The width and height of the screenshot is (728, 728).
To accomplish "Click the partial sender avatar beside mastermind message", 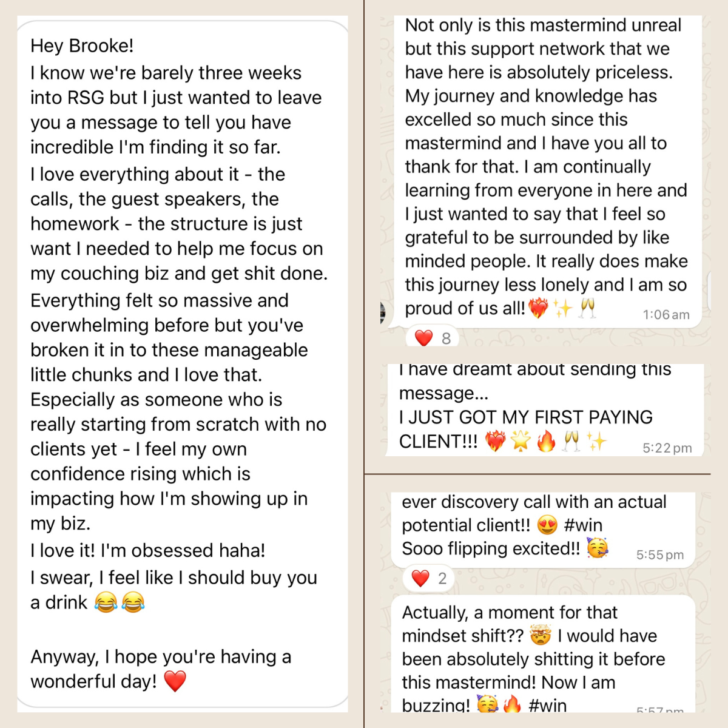I will pos(383,311).
